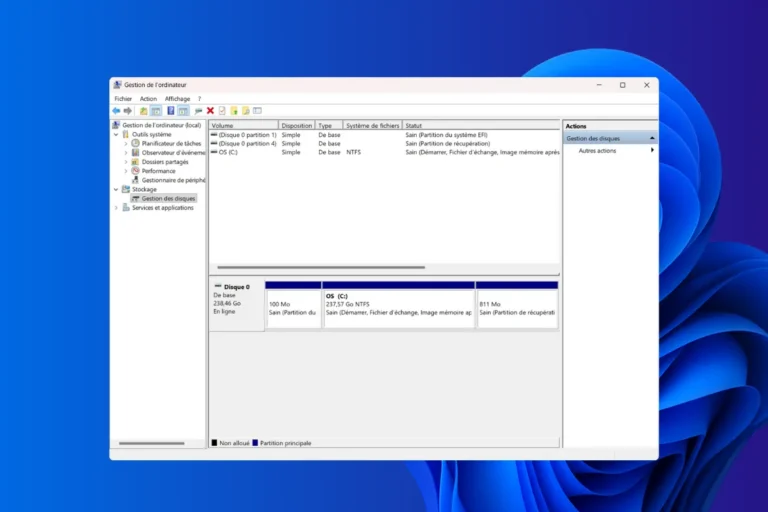
Task: Click the black Non alloué legend swatch
Action: (214, 443)
